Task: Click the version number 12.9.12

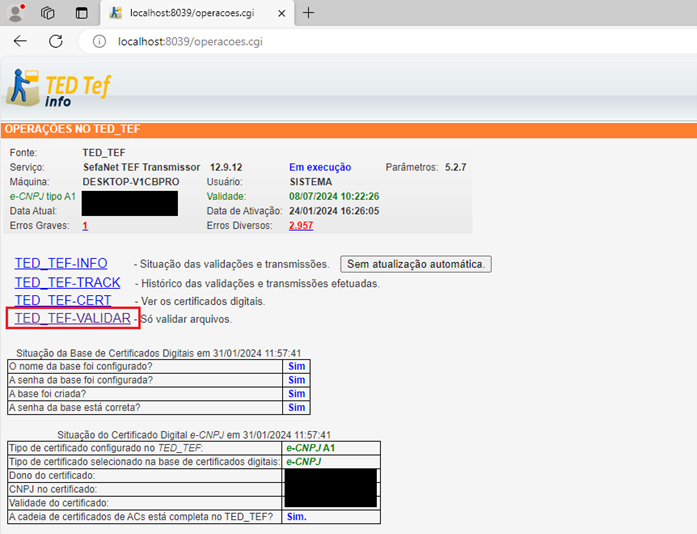Action: (x=226, y=167)
